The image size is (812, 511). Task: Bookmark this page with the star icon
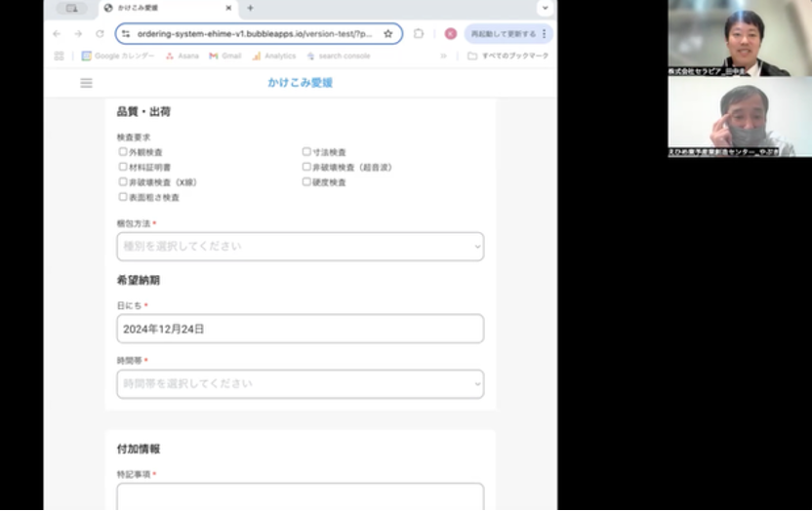pyautogui.click(x=387, y=33)
